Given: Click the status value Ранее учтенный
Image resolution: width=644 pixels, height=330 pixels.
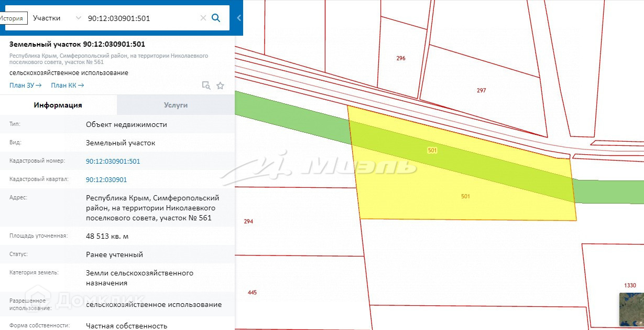Looking at the screenshot, I should [x=114, y=254].
